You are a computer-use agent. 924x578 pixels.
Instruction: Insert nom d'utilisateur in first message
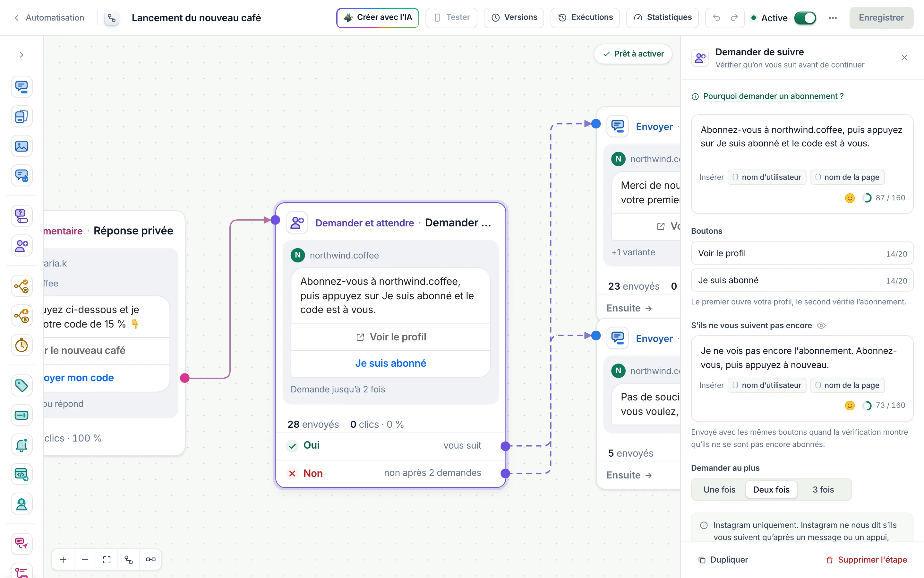point(767,177)
